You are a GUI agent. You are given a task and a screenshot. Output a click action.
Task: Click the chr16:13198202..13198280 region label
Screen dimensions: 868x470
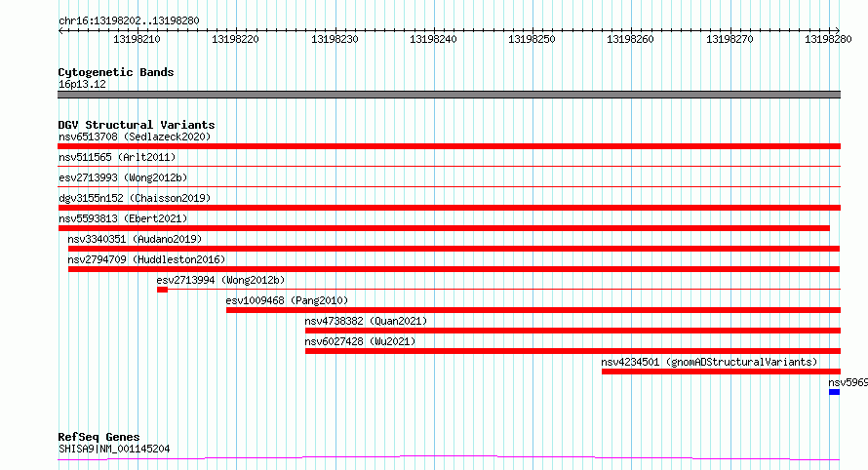click(x=129, y=20)
